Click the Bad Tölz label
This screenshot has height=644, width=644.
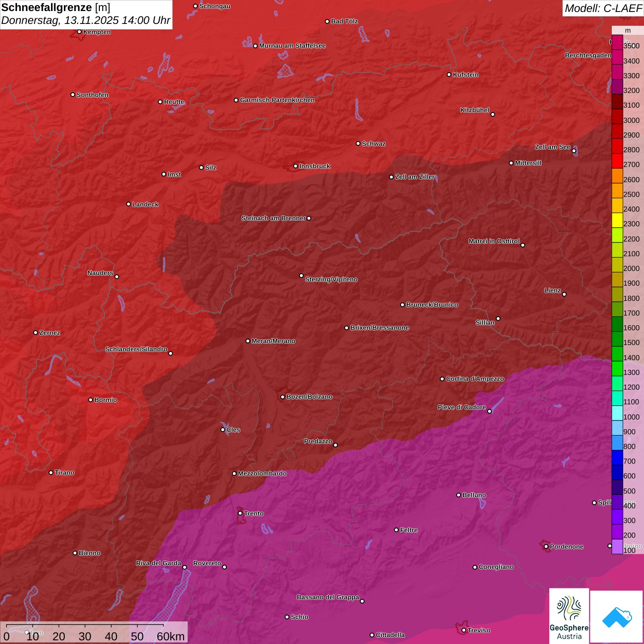point(344,22)
